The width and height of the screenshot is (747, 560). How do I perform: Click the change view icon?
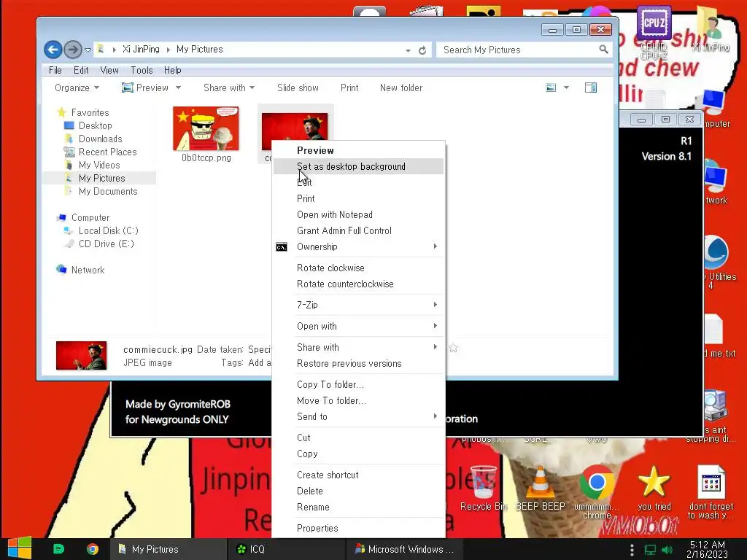point(551,87)
